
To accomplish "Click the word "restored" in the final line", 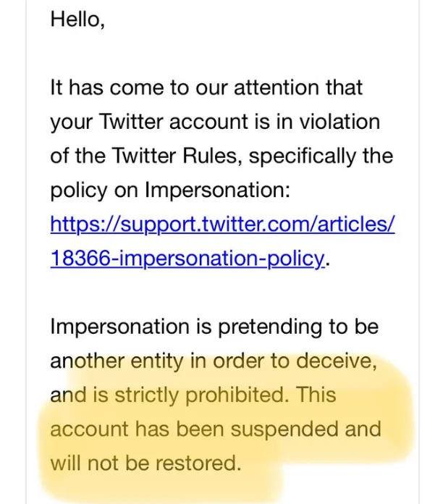I will pos(195,463).
